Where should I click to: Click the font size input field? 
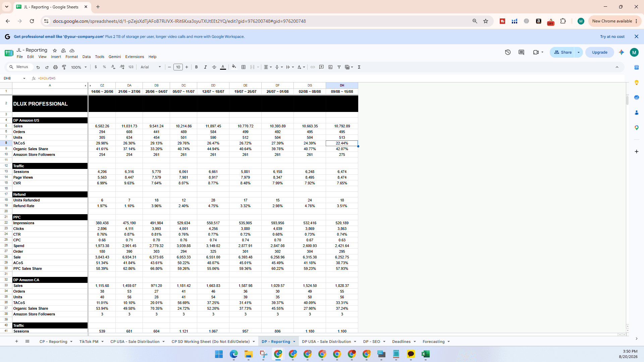(x=178, y=67)
